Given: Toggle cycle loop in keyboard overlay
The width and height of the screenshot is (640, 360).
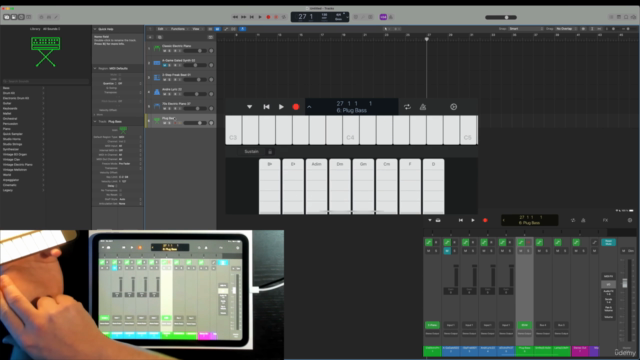Looking at the screenshot, I should (407, 107).
